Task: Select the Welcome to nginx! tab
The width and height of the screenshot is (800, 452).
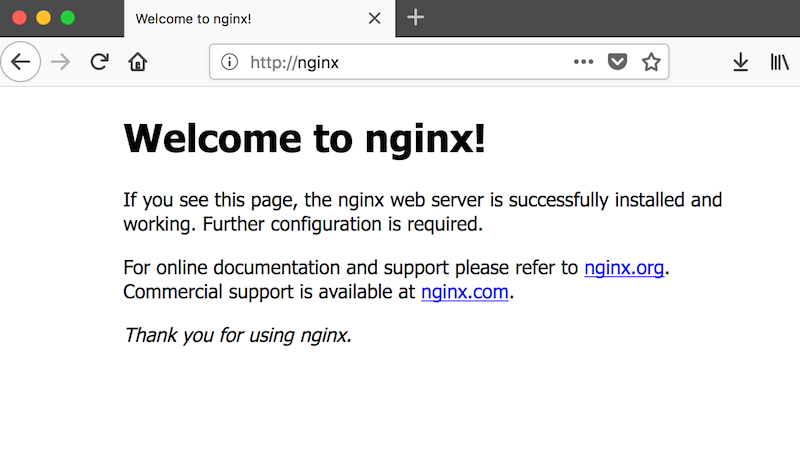Action: [260, 19]
